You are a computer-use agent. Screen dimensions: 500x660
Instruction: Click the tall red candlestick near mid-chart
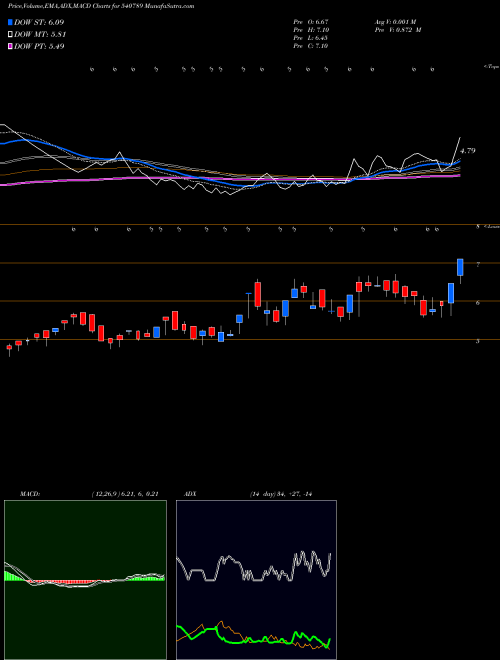258,294
